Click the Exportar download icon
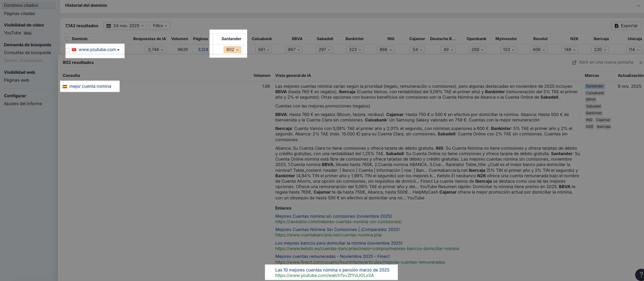The image size is (644, 281). click(x=616, y=26)
